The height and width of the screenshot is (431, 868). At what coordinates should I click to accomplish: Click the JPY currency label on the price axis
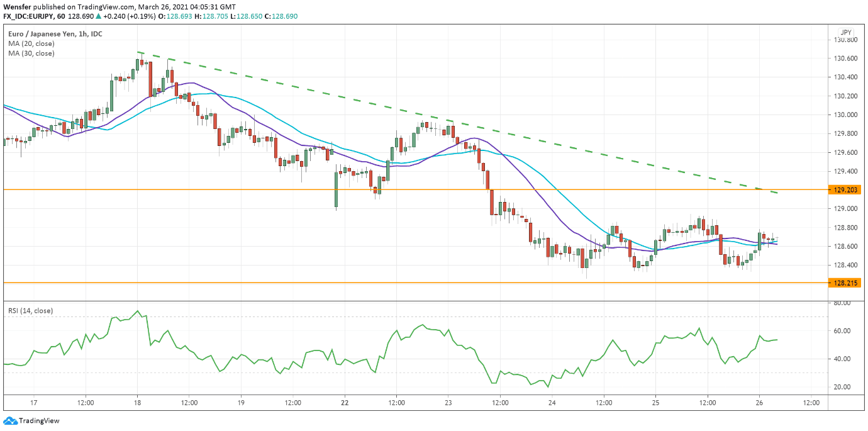click(845, 32)
